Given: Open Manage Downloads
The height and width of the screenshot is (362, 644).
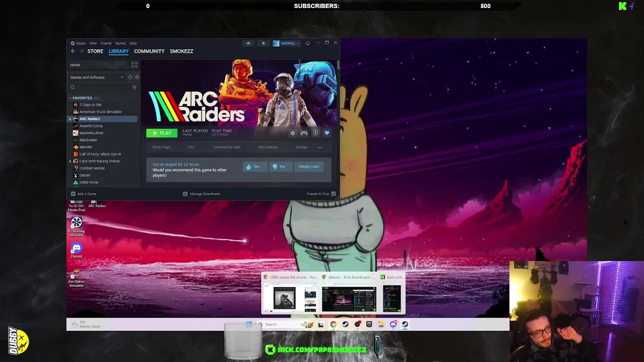Looking at the screenshot, I should (201, 194).
